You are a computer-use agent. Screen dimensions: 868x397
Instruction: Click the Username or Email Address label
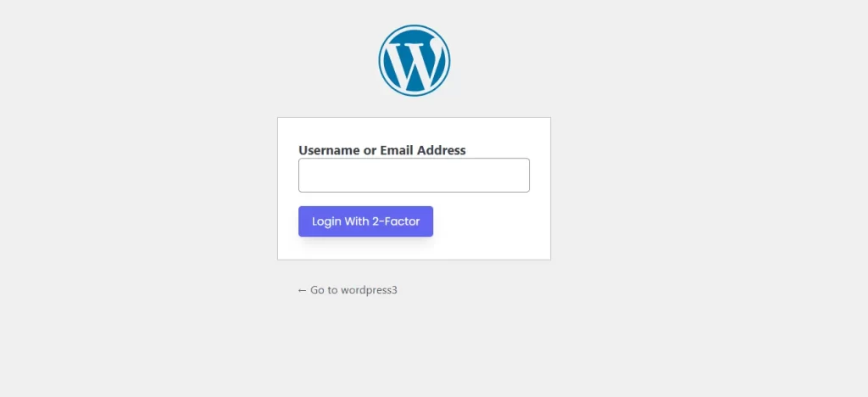pos(382,150)
